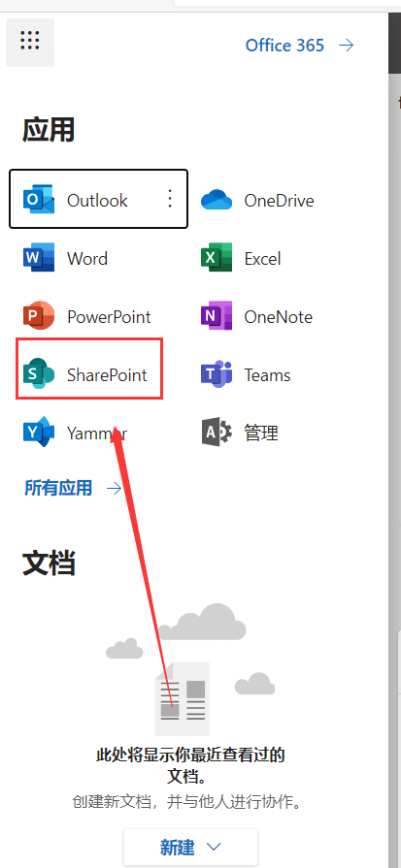
Task: Click the Teams label text
Action: point(268,374)
